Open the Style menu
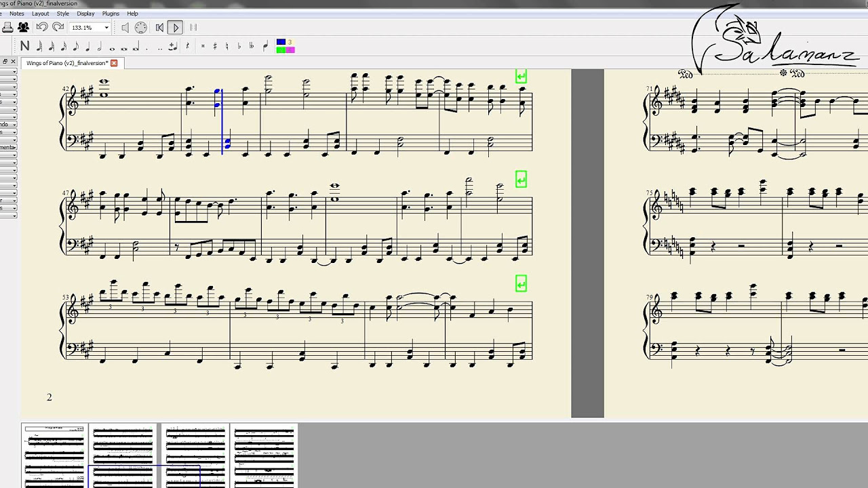 coord(63,14)
